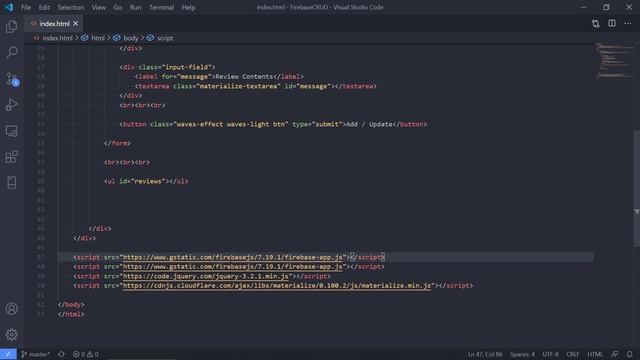
Task: Click the code minimap overview
Action: tap(614, 61)
